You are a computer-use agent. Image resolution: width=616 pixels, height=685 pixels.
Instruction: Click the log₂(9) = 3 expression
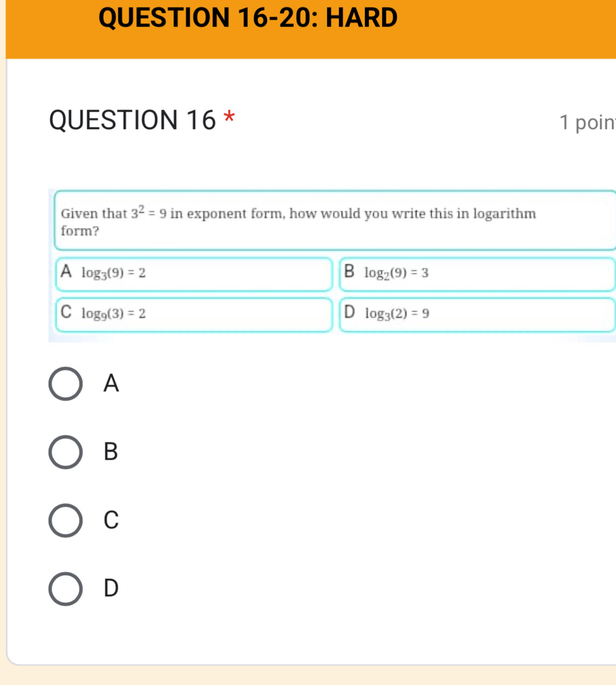coord(397,273)
